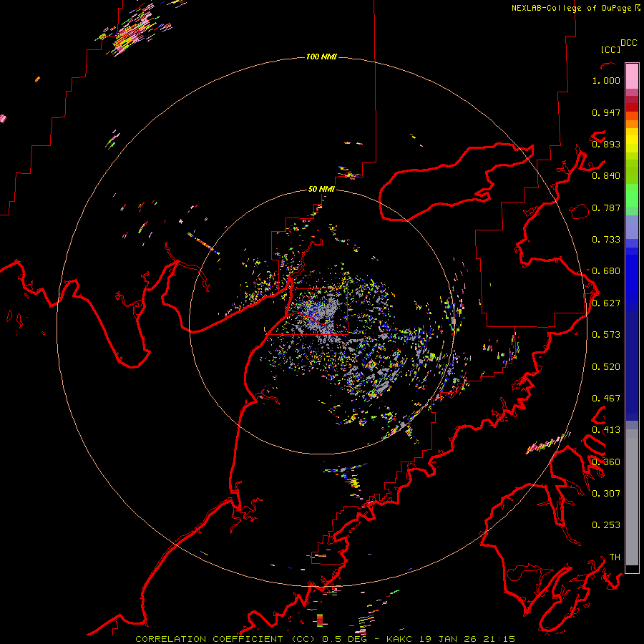Click the 0.467 legend value
The height and width of the screenshot is (644, 644).
606,399
